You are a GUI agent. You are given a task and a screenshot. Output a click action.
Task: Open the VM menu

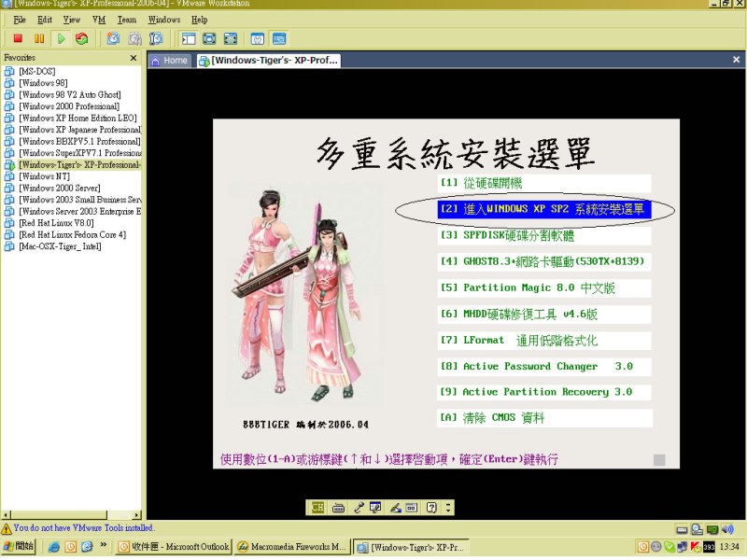99,20
